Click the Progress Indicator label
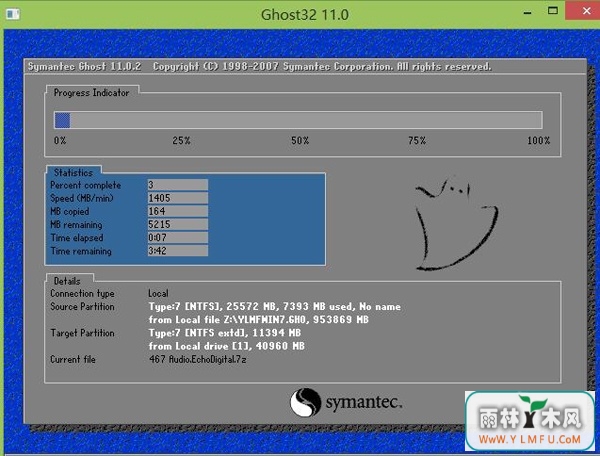The width and height of the screenshot is (600, 456). pos(91,93)
